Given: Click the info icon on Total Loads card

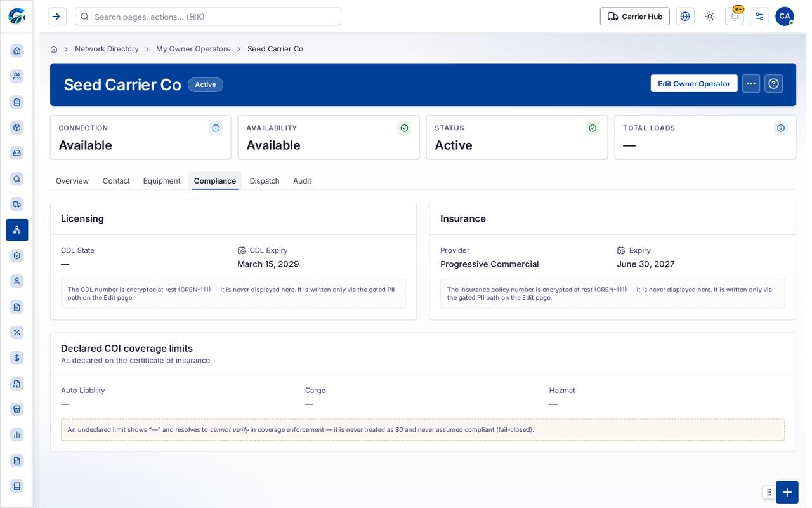Looking at the screenshot, I should coord(781,128).
